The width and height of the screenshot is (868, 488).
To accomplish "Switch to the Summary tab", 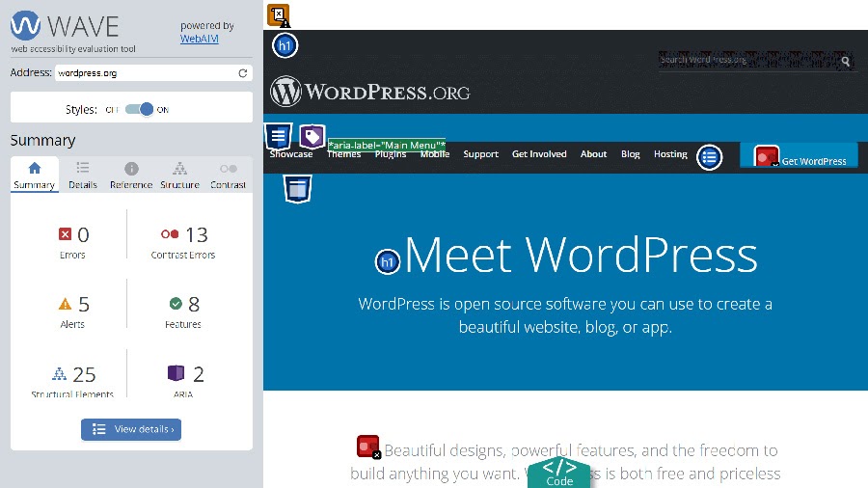I will pyautogui.click(x=35, y=175).
